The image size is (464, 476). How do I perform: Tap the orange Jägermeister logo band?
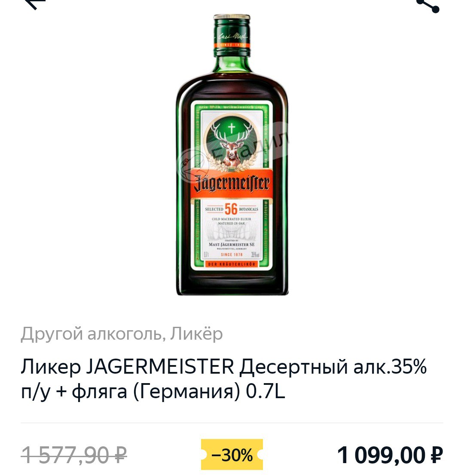click(232, 184)
